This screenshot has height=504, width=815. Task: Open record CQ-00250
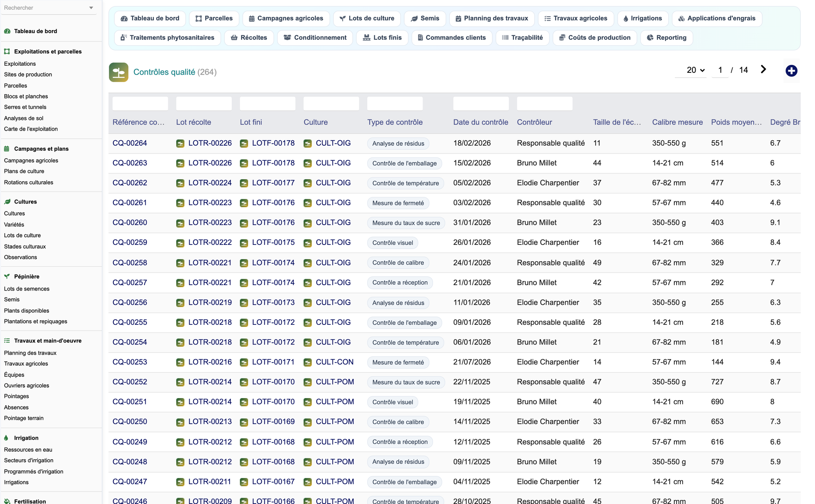[x=130, y=422]
